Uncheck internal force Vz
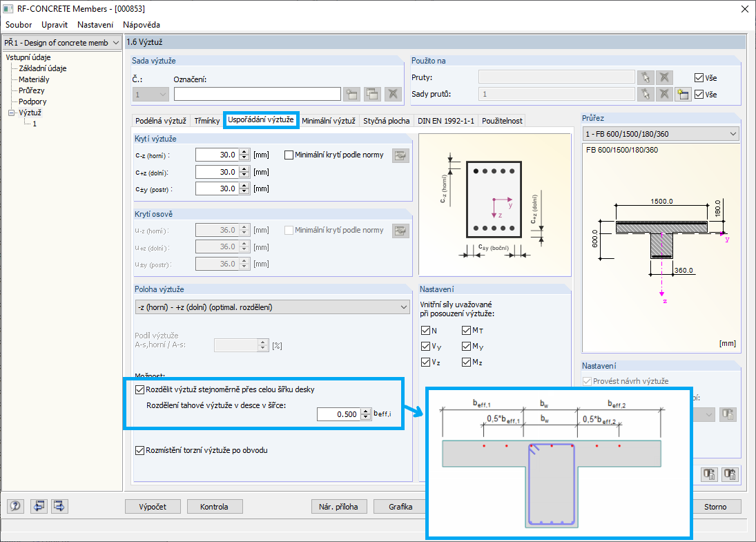756x542 pixels. (426, 362)
